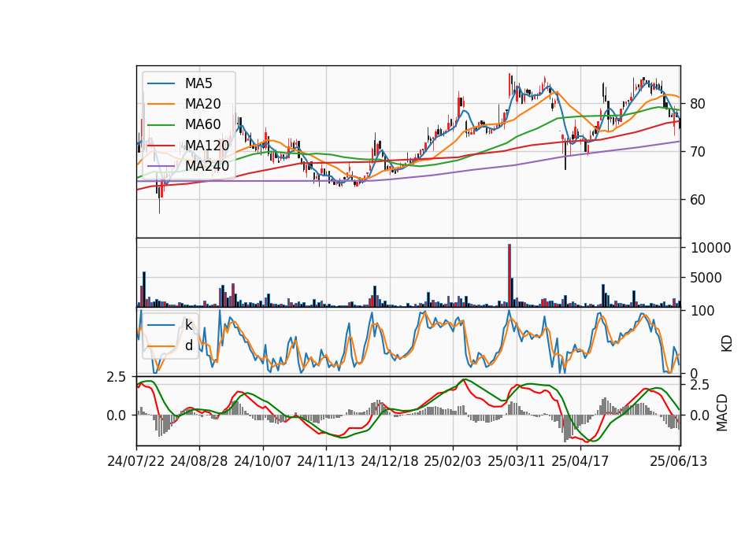The width and height of the screenshot is (756, 543).
Task: Click the 2.5 label left of MACD panel
Action: (117, 376)
